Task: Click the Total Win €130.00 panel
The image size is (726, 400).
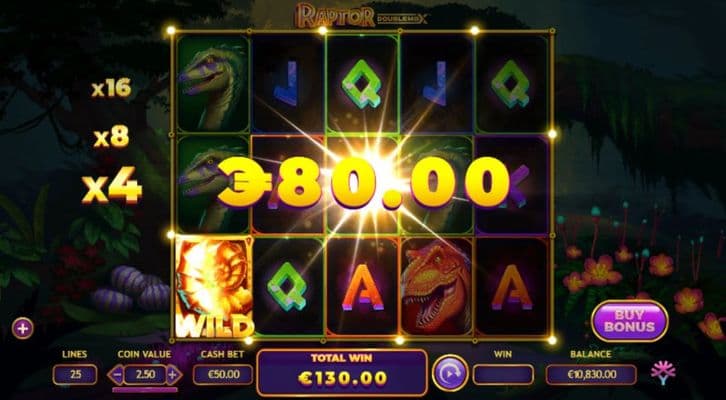Action: coord(342,373)
